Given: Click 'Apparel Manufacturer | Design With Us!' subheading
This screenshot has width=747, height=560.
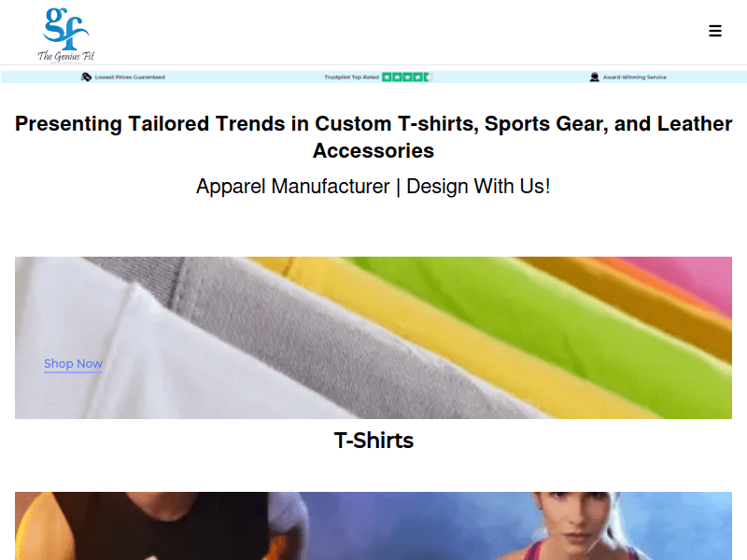Looking at the screenshot, I should tap(373, 186).
